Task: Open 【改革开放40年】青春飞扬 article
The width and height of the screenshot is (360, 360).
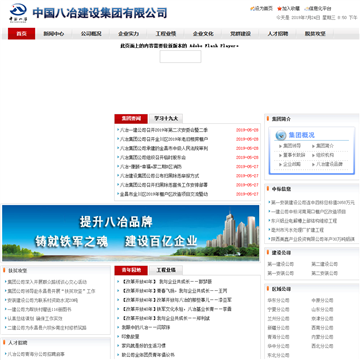Action: [x=174, y=291]
